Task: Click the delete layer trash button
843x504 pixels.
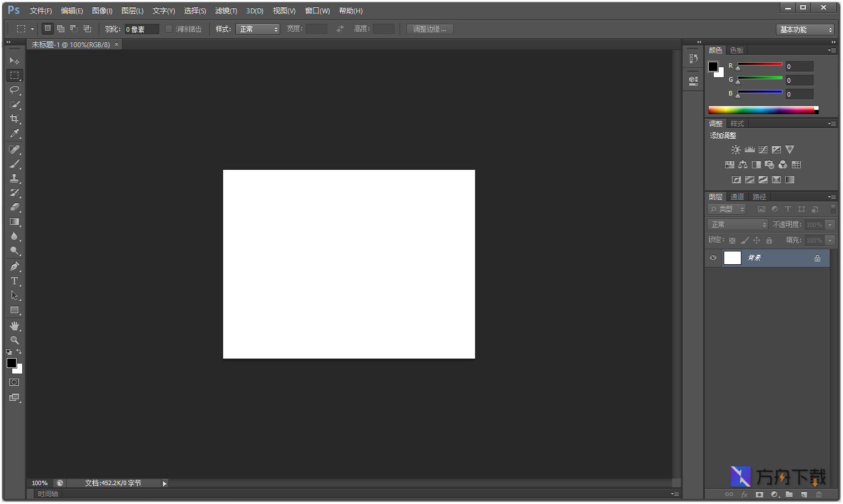Action: 819,494
